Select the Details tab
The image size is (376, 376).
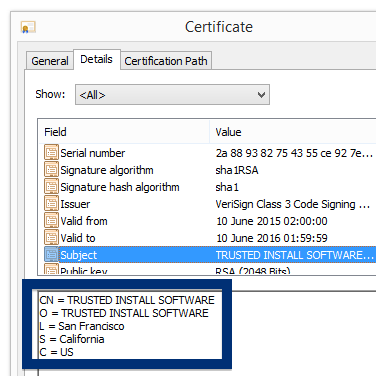[96, 59]
